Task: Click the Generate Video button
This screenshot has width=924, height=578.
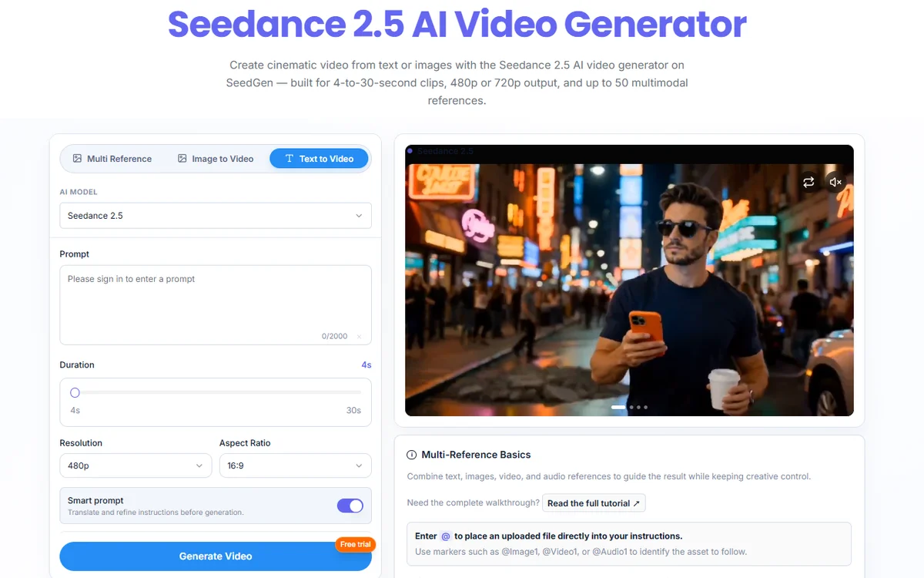Action: tap(216, 556)
